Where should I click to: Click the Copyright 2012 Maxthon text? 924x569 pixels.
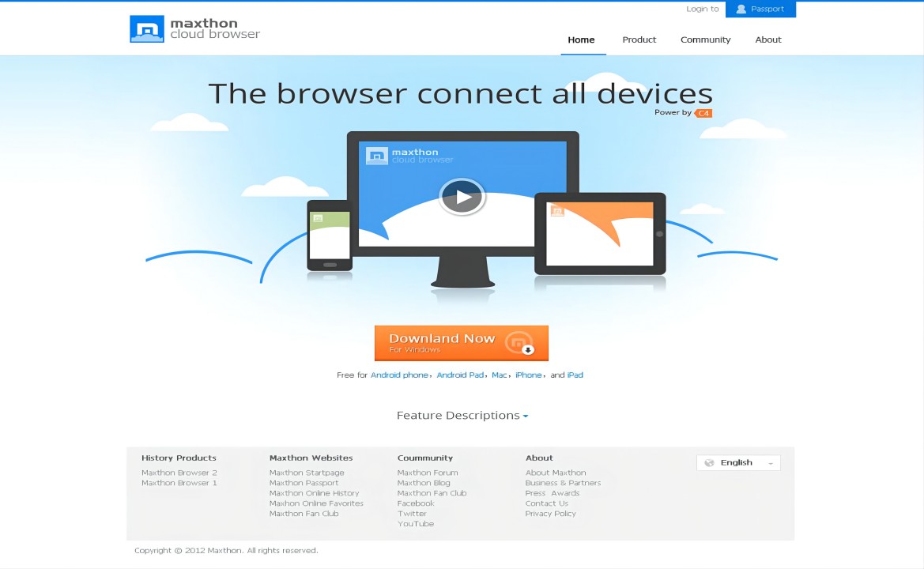(226, 551)
